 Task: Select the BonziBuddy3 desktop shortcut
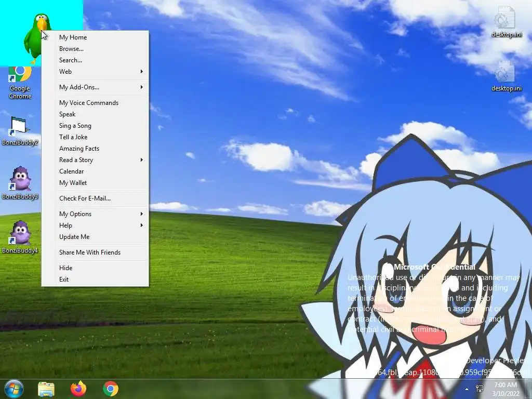[20, 183]
